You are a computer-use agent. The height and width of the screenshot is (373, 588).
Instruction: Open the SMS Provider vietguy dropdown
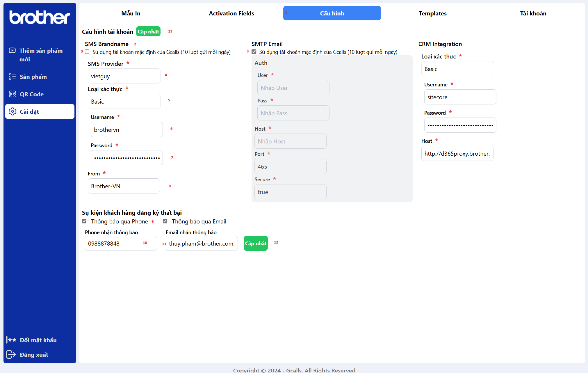coord(124,76)
